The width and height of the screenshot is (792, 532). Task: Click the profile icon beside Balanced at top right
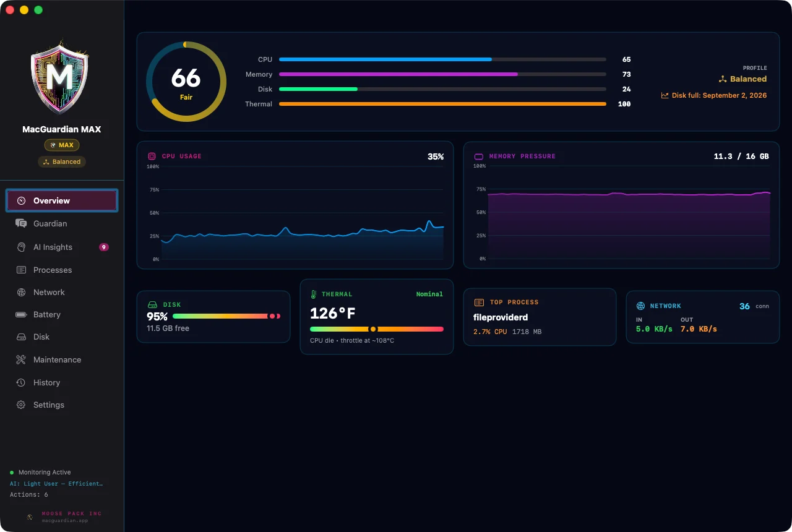tap(722, 79)
